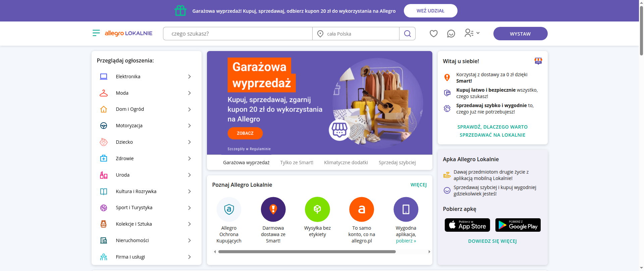
Task: Click the Zdrowie first-aid icon
Action: pyautogui.click(x=104, y=159)
